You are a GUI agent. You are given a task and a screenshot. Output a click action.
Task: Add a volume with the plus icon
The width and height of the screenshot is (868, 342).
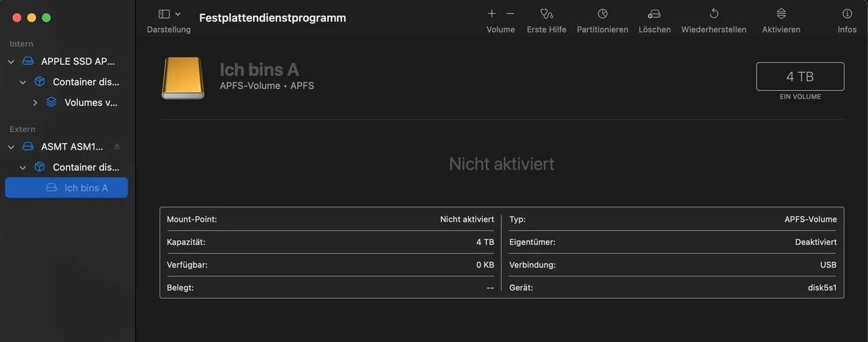(491, 14)
